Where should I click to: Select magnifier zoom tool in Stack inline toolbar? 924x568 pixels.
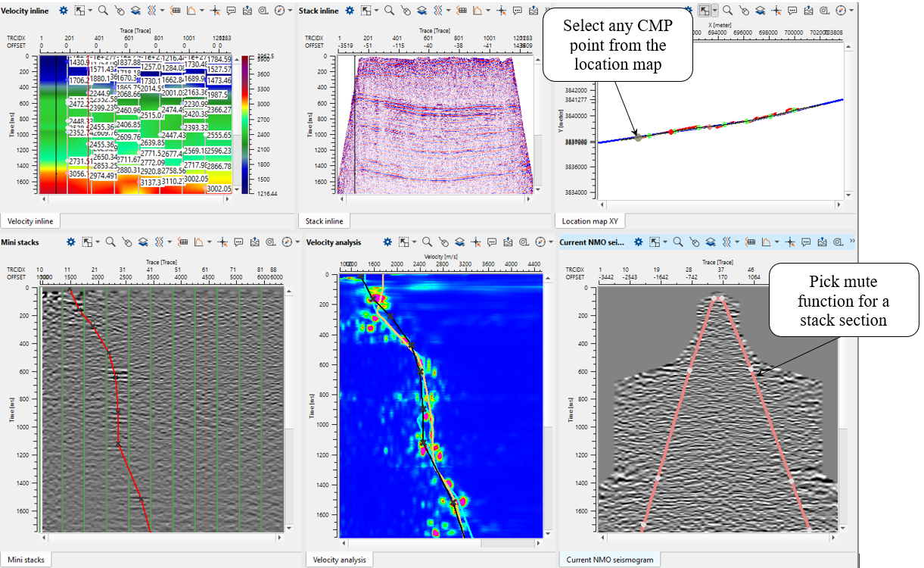click(389, 11)
